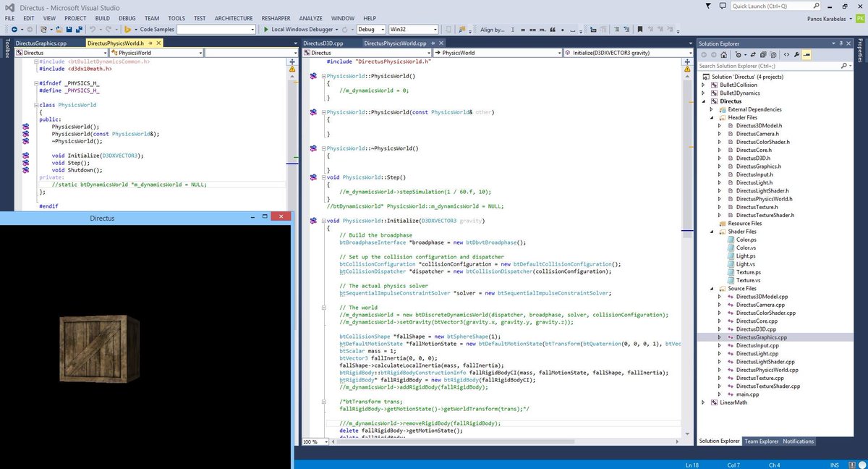868x469 pixels.
Task: Switch to Notifications tab
Action: pos(799,441)
